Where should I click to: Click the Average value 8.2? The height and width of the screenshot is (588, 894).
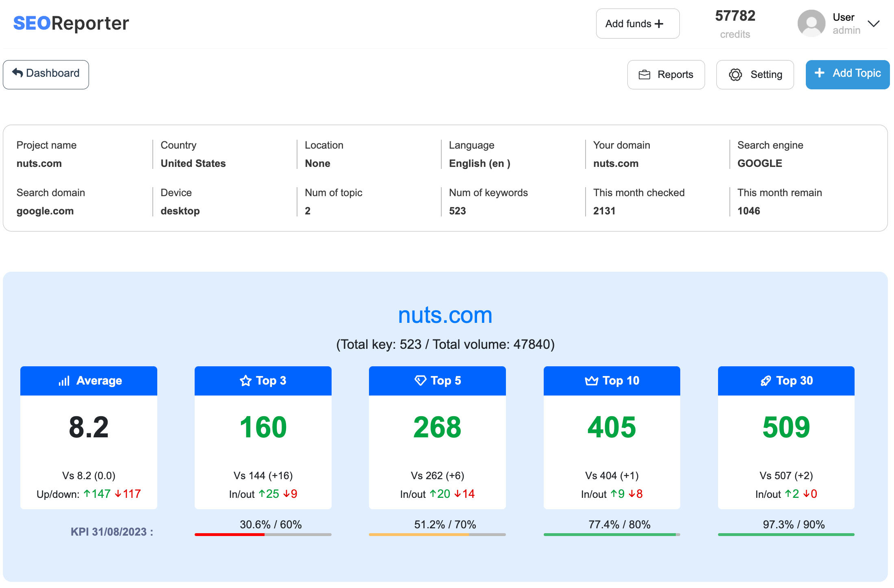[89, 427]
